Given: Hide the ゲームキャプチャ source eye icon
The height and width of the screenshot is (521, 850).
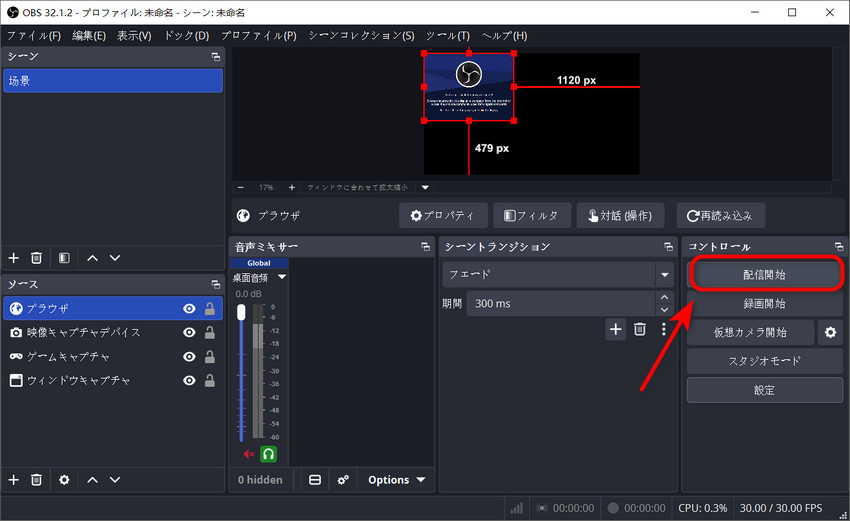Looking at the screenshot, I should (189, 357).
